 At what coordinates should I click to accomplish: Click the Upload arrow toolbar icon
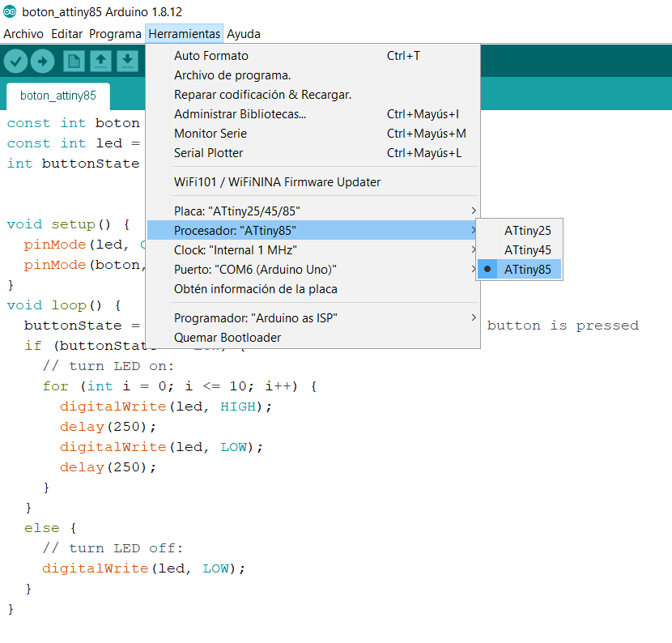tap(42, 61)
